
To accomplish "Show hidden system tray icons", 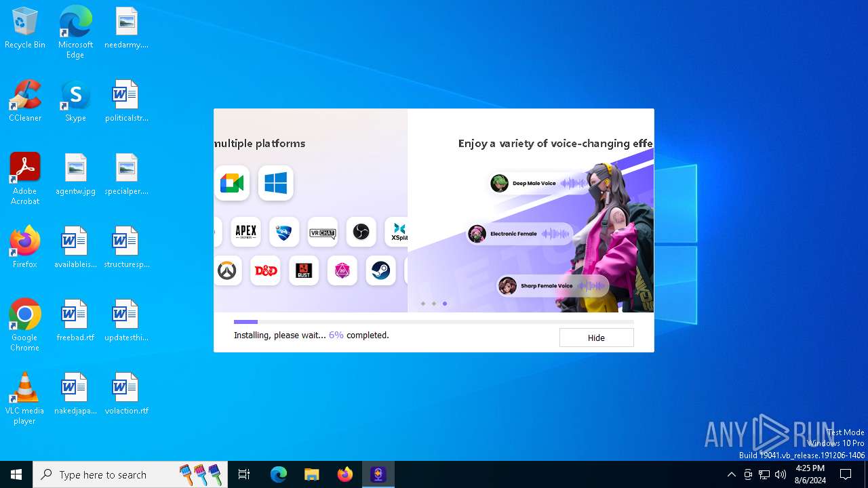I will [731, 474].
